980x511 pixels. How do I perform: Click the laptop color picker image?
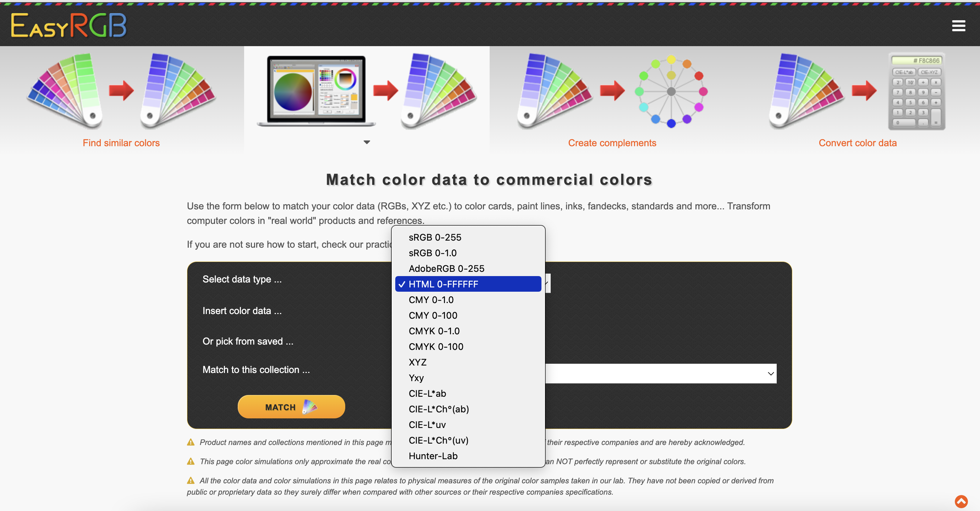click(316, 91)
